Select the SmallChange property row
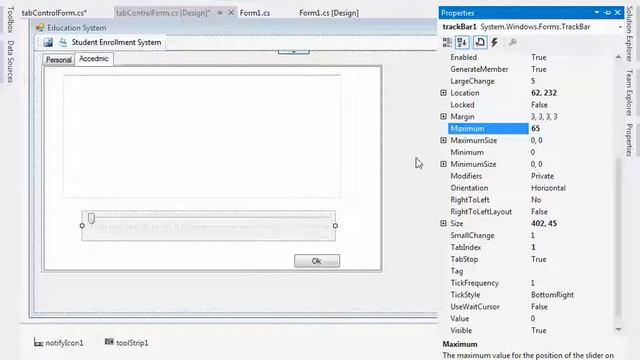640x360 pixels. (531, 235)
